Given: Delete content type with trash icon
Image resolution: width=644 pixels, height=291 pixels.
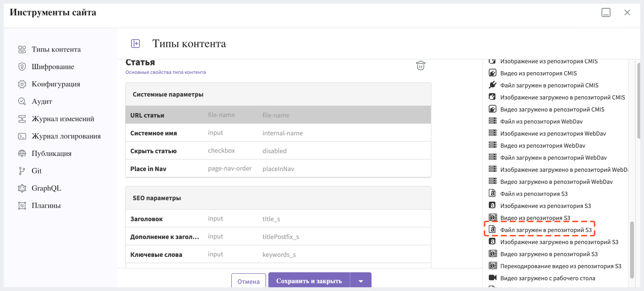Looking at the screenshot, I should tap(421, 65).
